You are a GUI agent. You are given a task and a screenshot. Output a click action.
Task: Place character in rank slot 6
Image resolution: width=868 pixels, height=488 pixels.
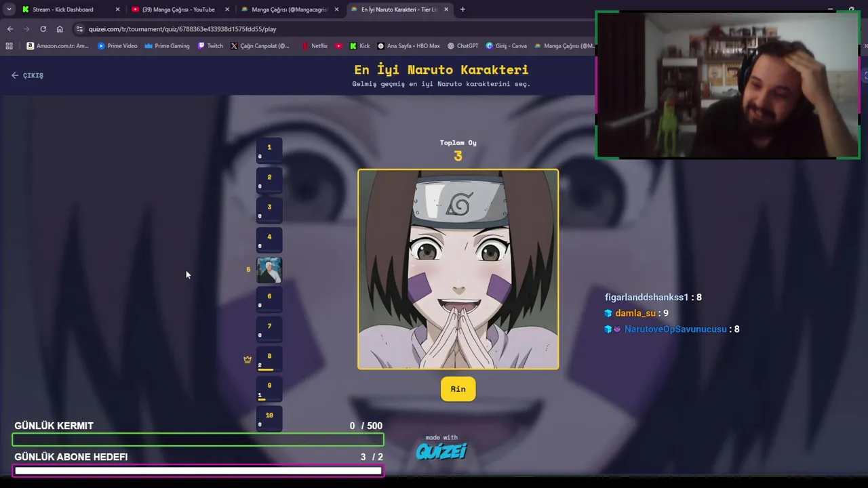click(x=269, y=300)
